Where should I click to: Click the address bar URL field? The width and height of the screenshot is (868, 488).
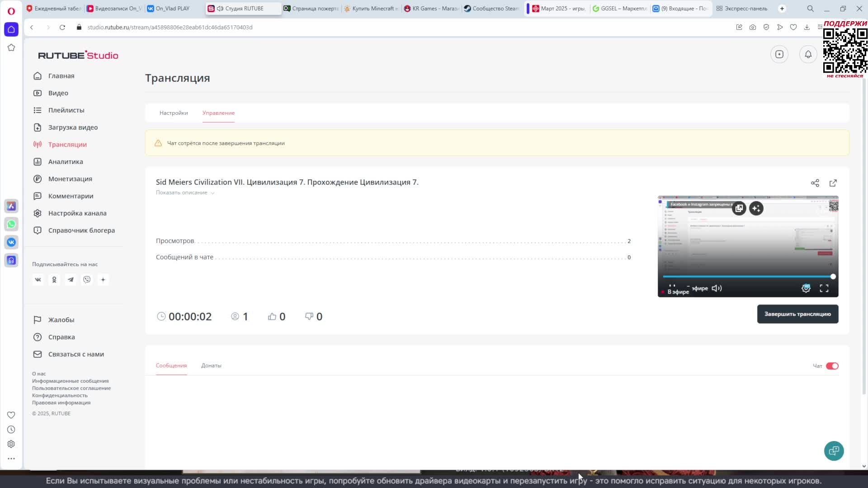coord(170,27)
